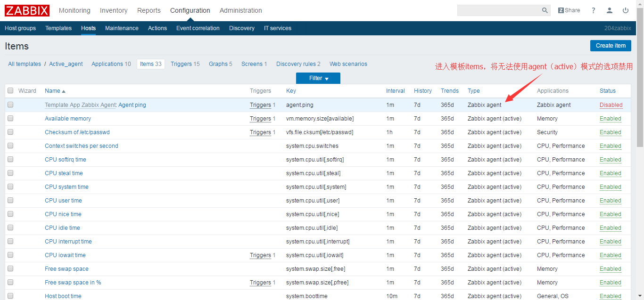The width and height of the screenshot is (644, 300).
Task: Check Checksum of /etc/passwd row checkbox
Action: point(10,132)
